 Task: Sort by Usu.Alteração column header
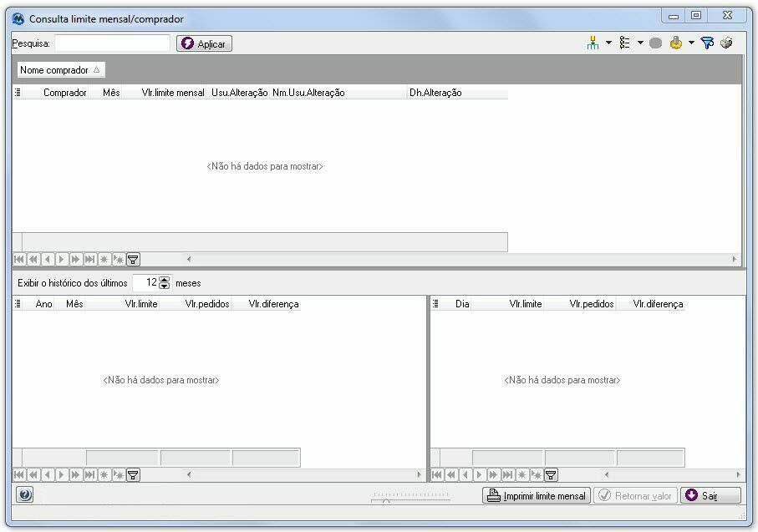[x=238, y=93]
